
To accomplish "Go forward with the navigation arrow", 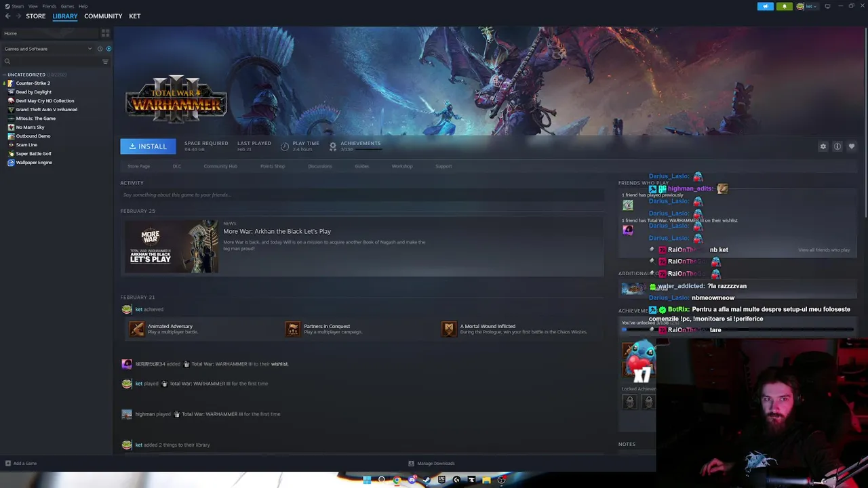I will pyautogui.click(x=18, y=16).
